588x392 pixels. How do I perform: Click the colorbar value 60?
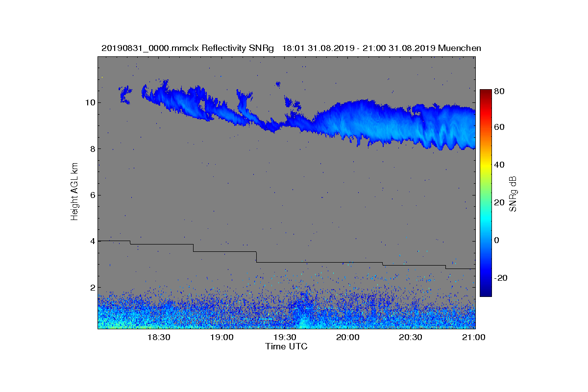tap(500, 127)
